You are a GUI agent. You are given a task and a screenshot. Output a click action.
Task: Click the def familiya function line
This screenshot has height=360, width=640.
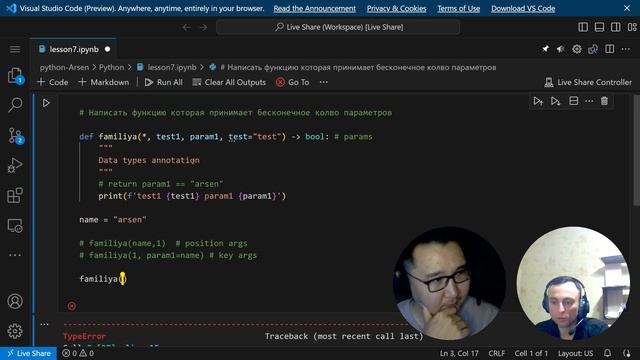click(226, 136)
